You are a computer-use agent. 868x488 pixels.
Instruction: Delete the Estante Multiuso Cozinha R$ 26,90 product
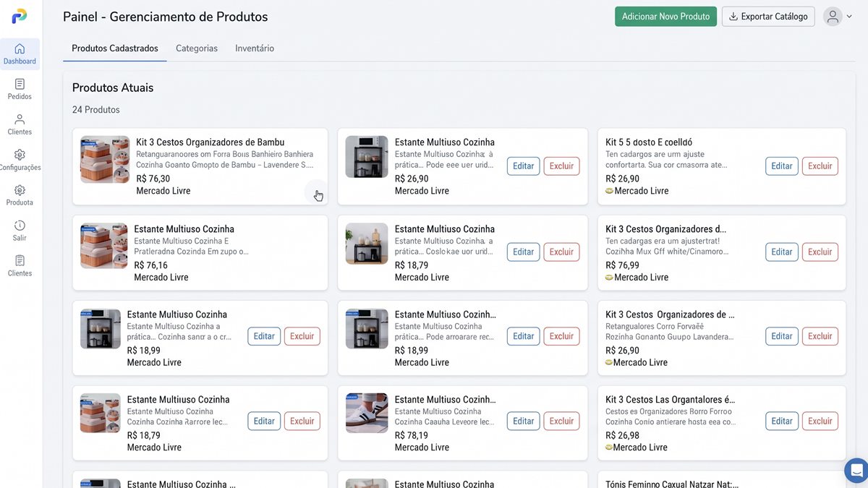tap(561, 166)
